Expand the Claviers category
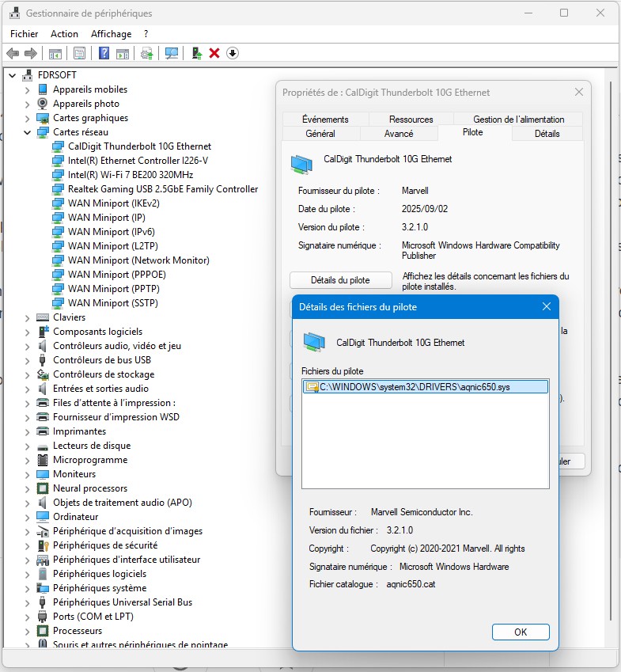Image resolution: width=621 pixels, height=672 pixels. (x=27, y=317)
